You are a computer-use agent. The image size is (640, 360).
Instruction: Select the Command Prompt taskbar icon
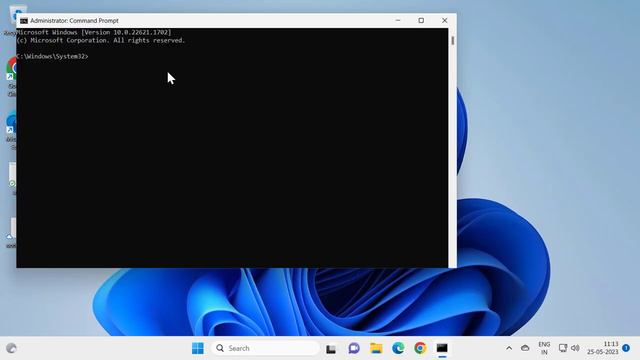pyautogui.click(x=442, y=348)
